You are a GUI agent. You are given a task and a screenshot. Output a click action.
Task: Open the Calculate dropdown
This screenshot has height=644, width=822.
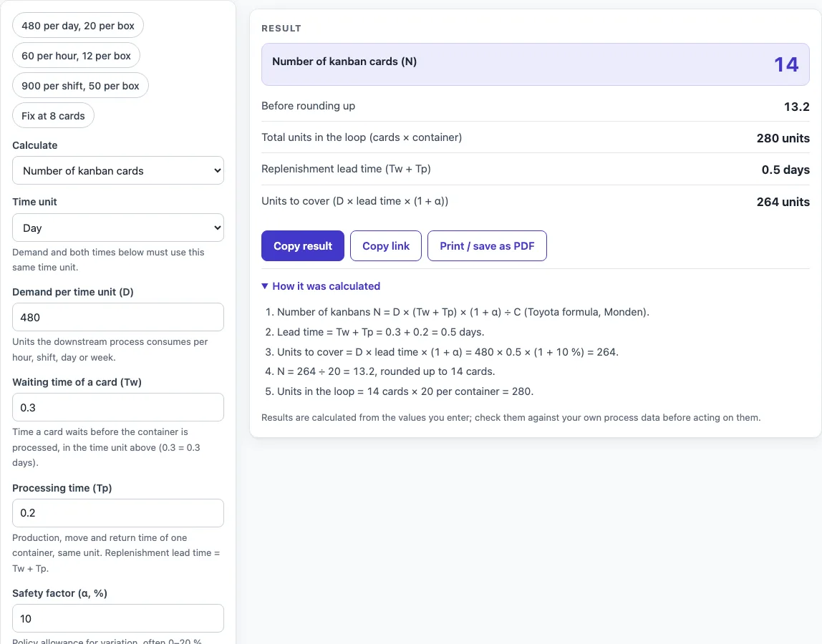pos(118,170)
